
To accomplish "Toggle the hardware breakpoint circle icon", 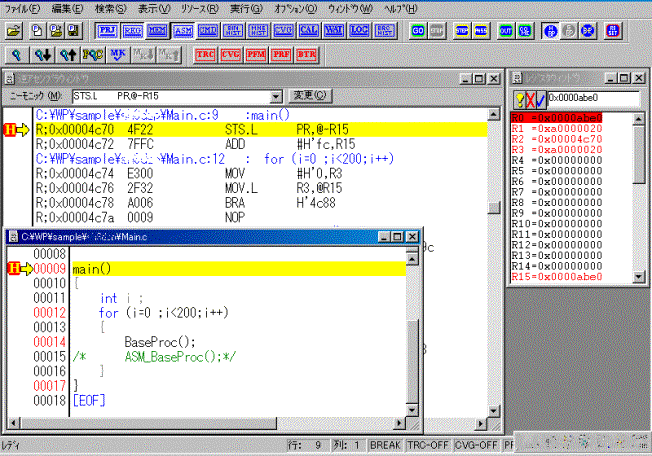I will [551, 31].
